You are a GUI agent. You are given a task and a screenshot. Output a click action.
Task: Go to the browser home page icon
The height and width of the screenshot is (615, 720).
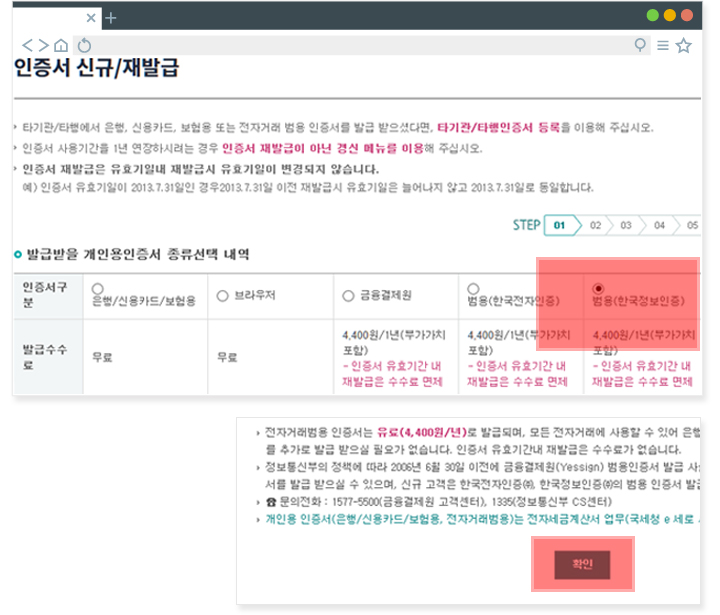[x=61, y=45]
